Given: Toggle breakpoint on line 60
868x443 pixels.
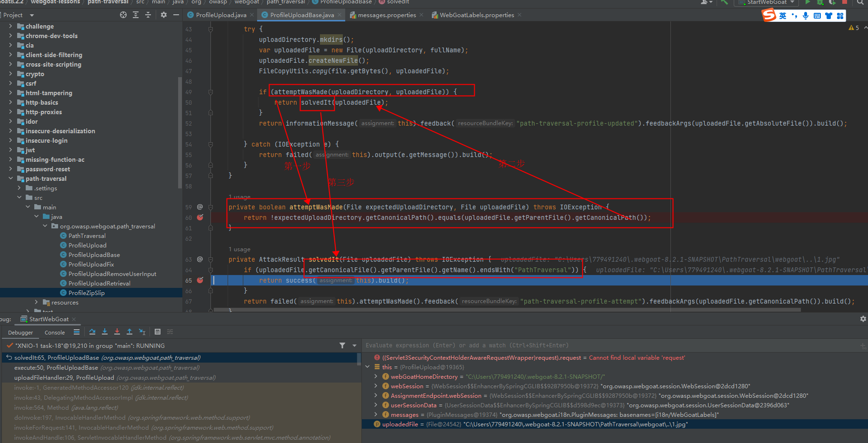Looking at the screenshot, I should [x=200, y=217].
